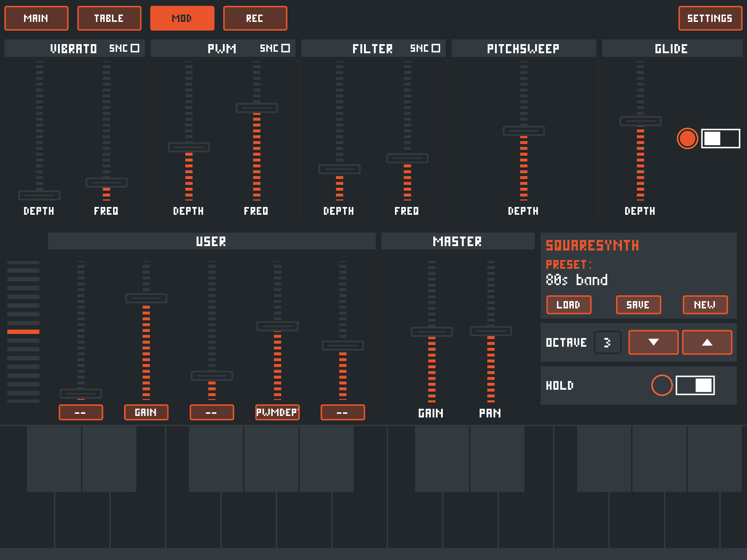Screen dimensions: 747x560
Task: Open SETTINGS
Action: click(710, 18)
